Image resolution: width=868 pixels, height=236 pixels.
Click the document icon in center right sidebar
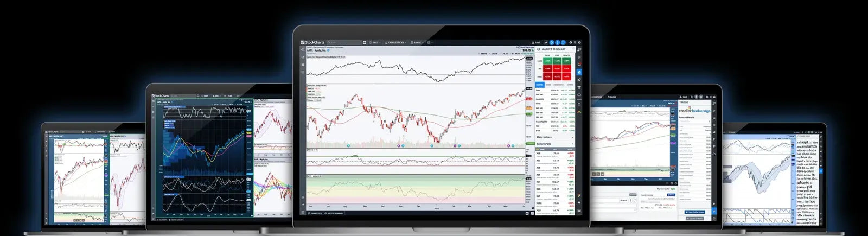pos(579,105)
